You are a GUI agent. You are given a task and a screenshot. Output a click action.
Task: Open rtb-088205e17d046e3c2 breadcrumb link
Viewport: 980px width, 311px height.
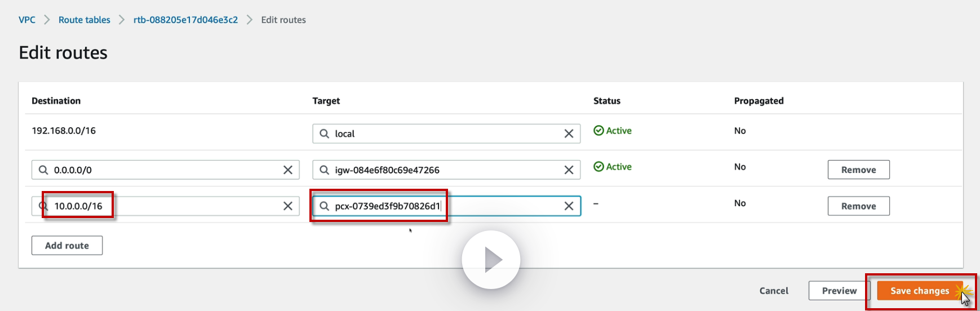[x=185, y=20]
